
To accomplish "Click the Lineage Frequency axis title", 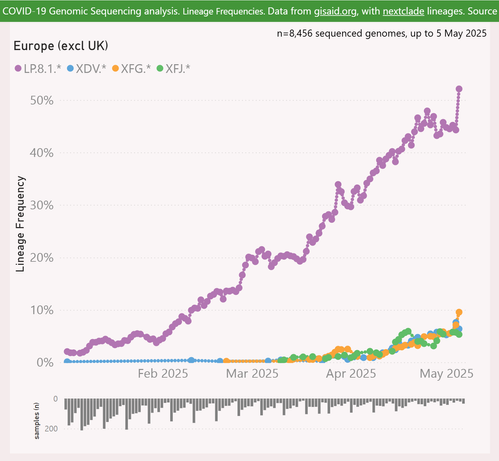I will [20, 224].
